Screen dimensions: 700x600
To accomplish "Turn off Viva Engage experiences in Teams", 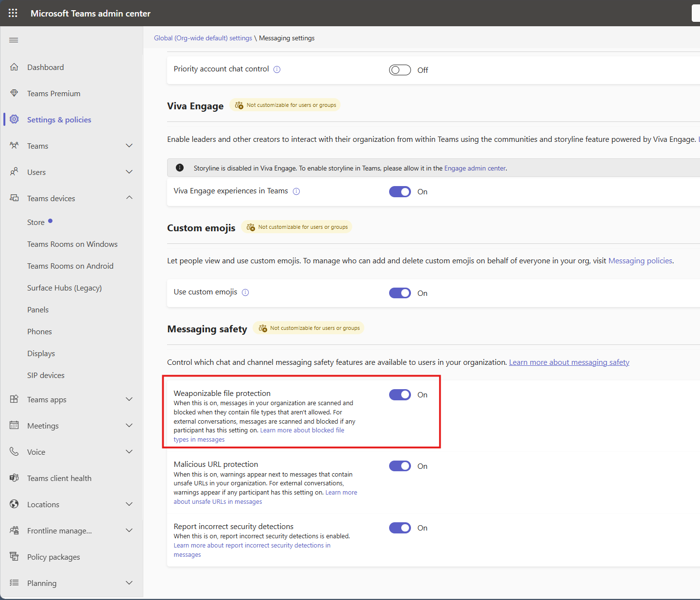I will coord(400,191).
